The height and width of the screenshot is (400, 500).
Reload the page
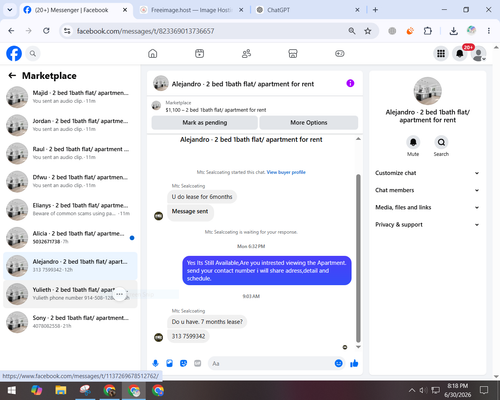point(46,31)
